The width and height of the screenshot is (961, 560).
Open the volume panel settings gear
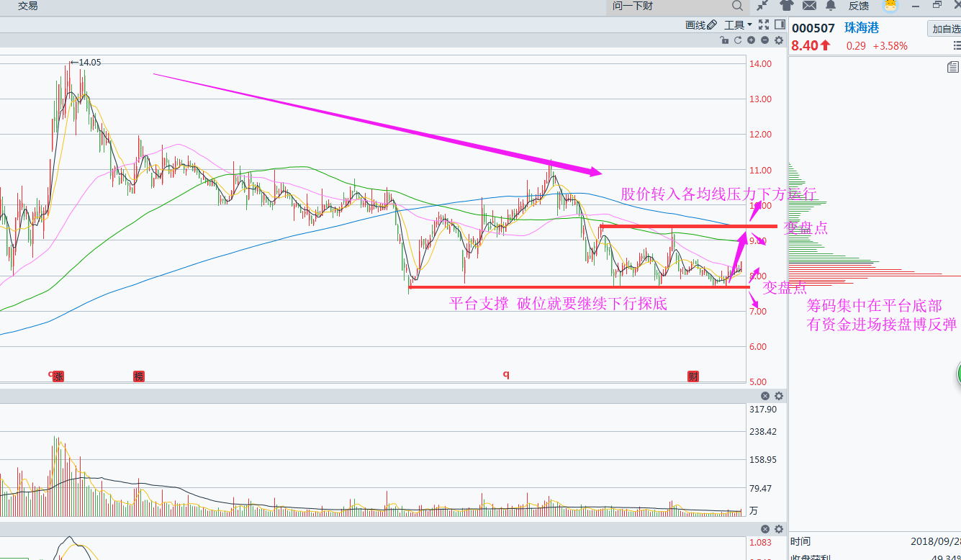[778, 396]
